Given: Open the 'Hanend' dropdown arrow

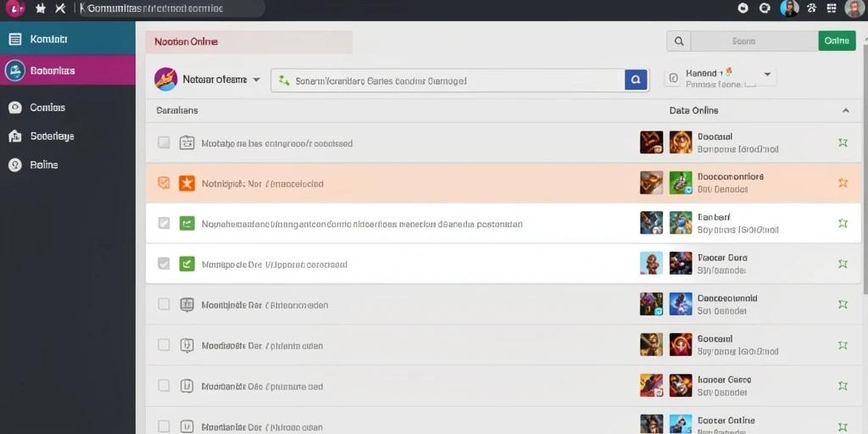Looking at the screenshot, I should [x=767, y=74].
